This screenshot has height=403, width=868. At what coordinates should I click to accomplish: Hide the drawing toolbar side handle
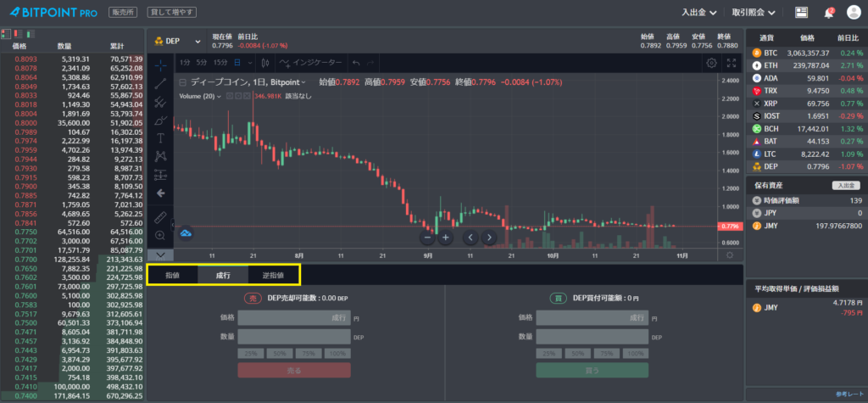click(x=172, y=225)
